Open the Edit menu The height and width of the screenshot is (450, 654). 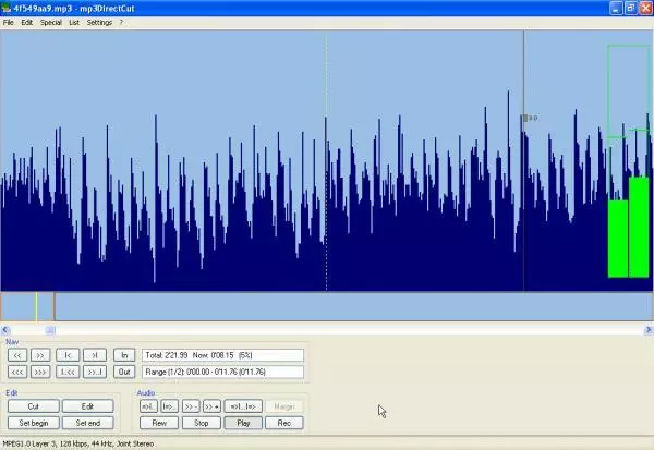click(27, 23)
